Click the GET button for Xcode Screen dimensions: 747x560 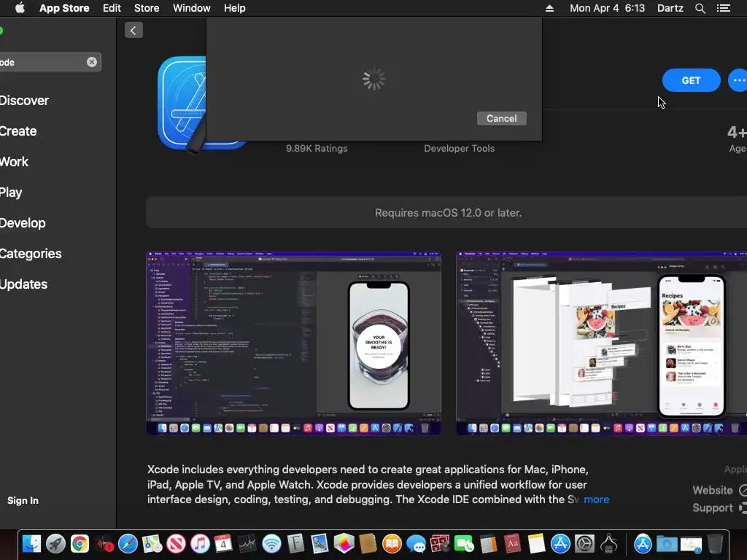(x=692, y=80)
